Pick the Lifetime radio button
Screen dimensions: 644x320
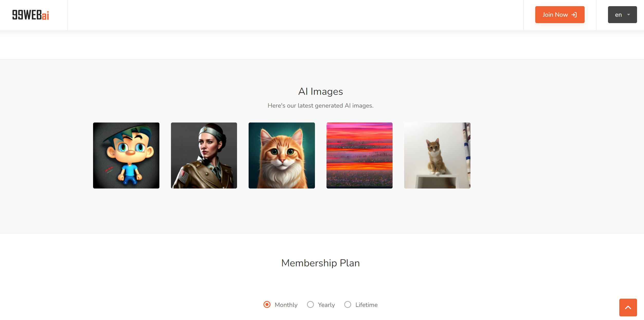(348, 305)
